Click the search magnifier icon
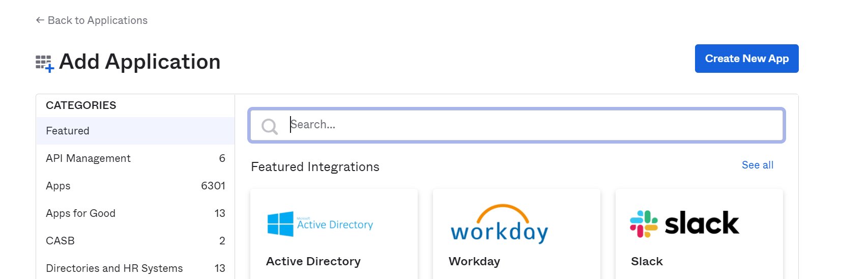868x279 pixels. pyautogui.click(x=269, y=126)
